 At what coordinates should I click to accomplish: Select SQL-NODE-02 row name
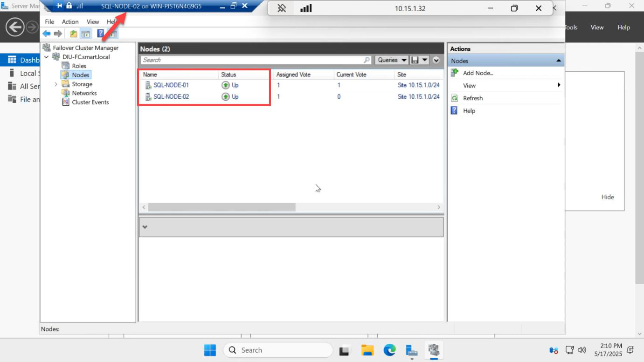click(x=171, y=97)
